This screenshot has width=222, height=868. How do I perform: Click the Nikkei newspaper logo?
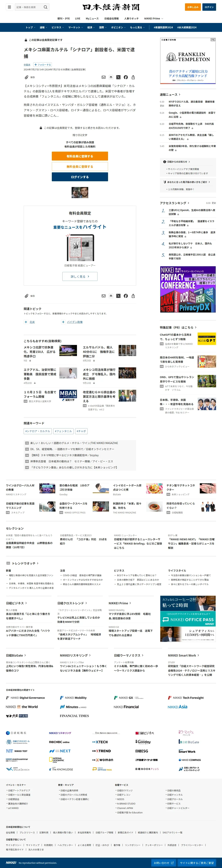[111, 7]
